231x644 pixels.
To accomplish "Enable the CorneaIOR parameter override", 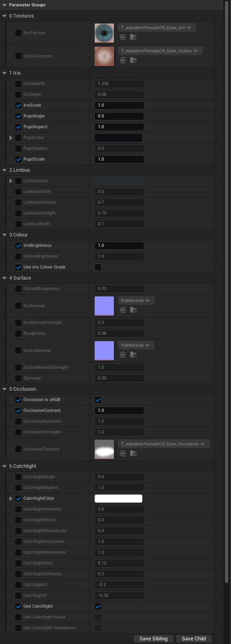I will tap(18, 84).
